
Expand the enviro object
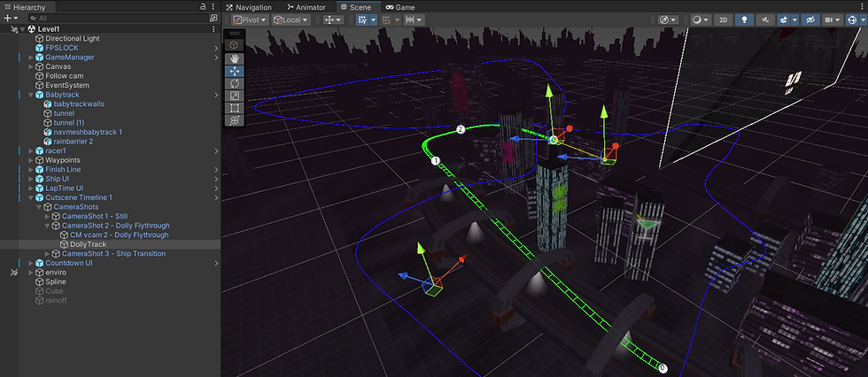31,273
